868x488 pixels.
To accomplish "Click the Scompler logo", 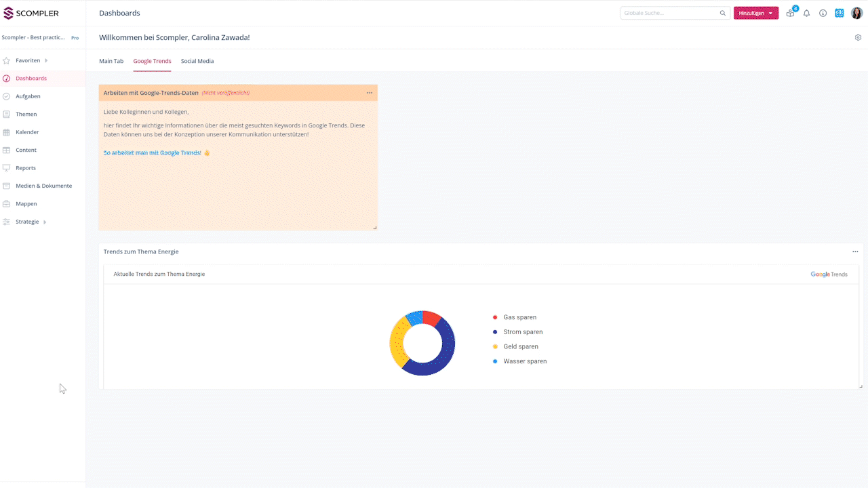I will (31, 13).
